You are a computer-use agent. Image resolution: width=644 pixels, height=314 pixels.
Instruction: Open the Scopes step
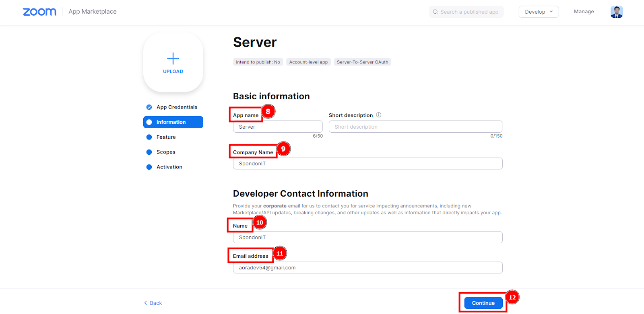pos(173,152)
